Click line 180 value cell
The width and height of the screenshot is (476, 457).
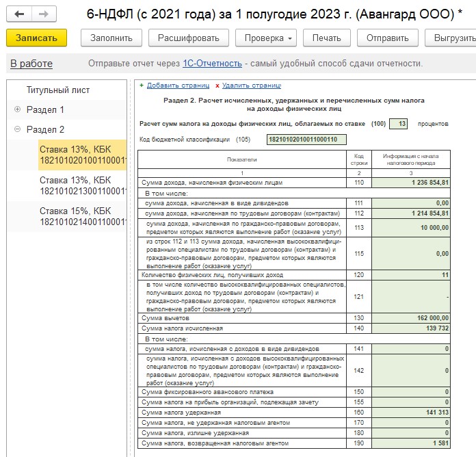point(411,433)
